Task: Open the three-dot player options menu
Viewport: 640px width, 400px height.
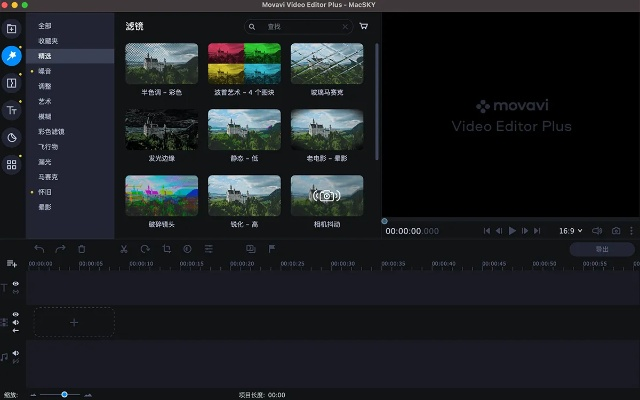Action: click(631, 230)
